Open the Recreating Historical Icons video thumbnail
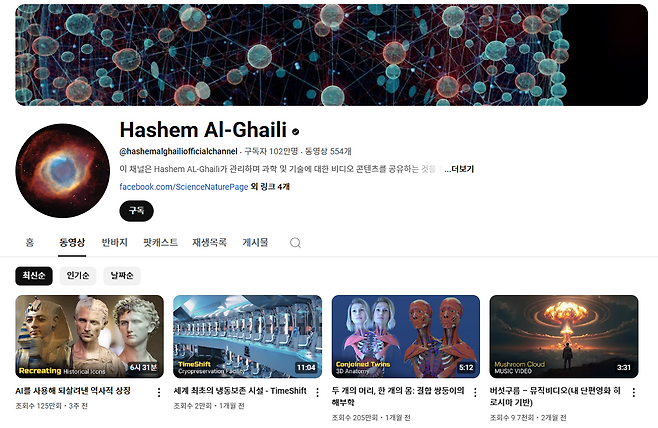 (x=89, y=337)
